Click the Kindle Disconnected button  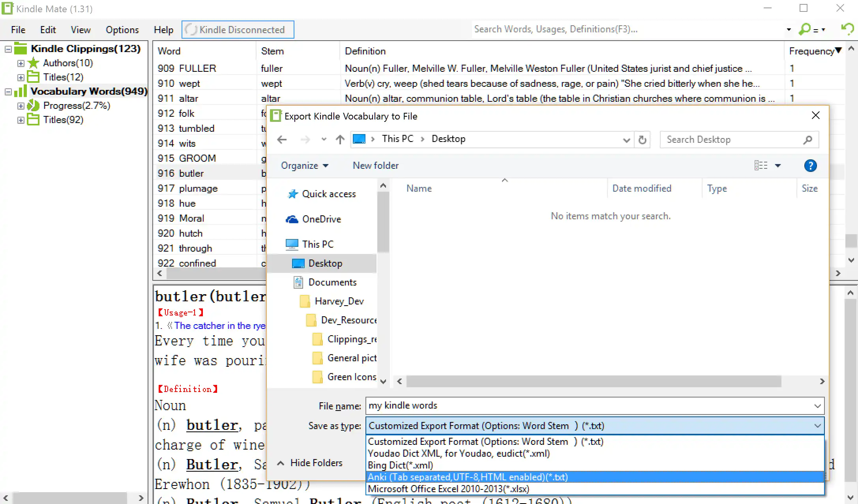click(238, 30)
